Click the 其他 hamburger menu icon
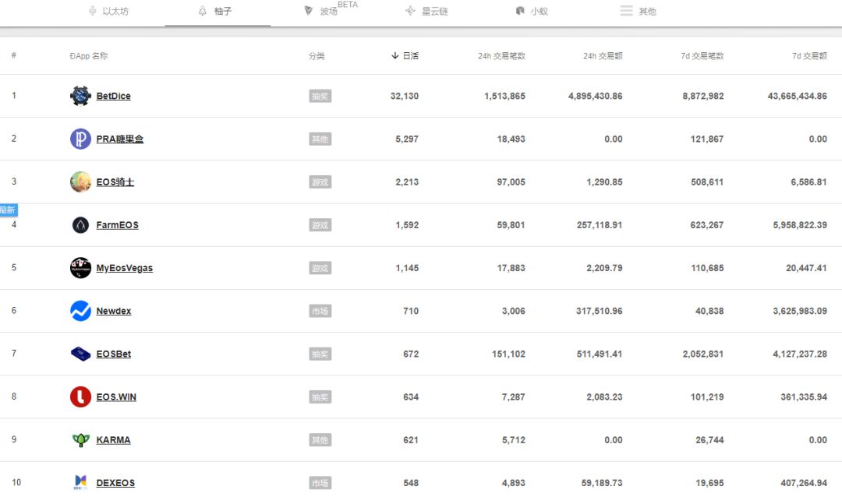Image resolution: width=842 pixels, height=504 pixels. click(x=626, y=11)
